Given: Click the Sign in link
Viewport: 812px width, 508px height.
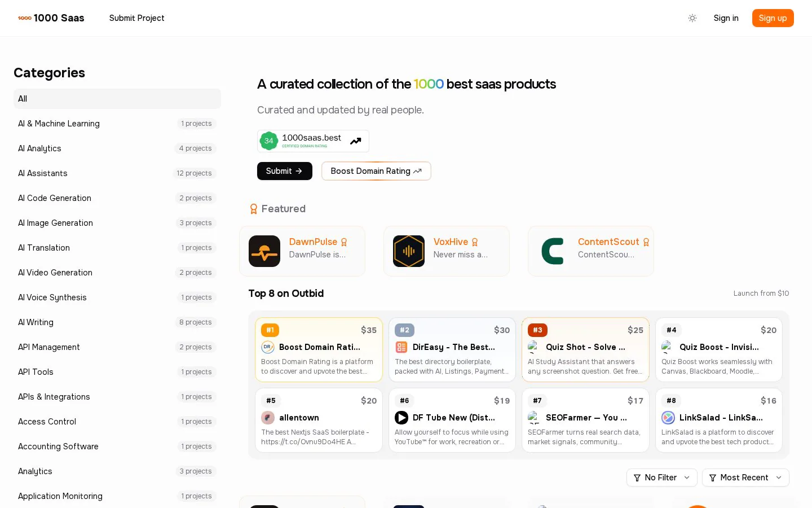Looking at the screenshot, I should point(726,18).
